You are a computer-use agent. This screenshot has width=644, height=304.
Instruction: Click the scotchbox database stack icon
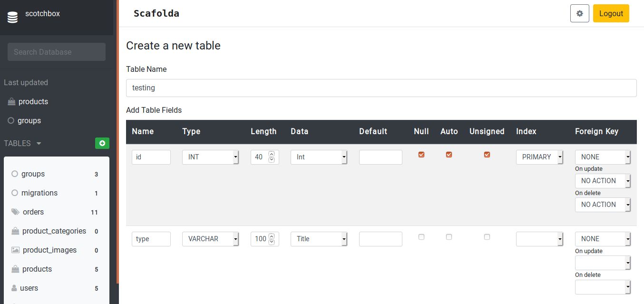point(12,17)
